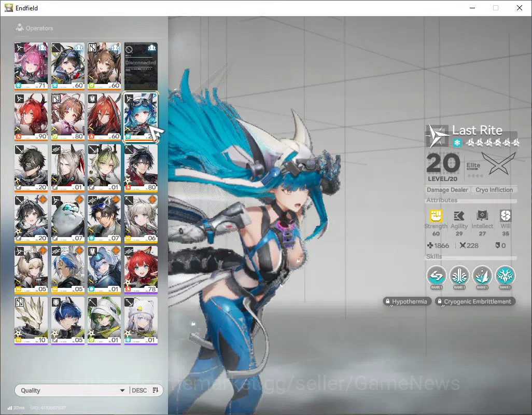Screen dimensions: 532x415
Task: Click the Will attribute icon
Action: click(x=505, y=215)
